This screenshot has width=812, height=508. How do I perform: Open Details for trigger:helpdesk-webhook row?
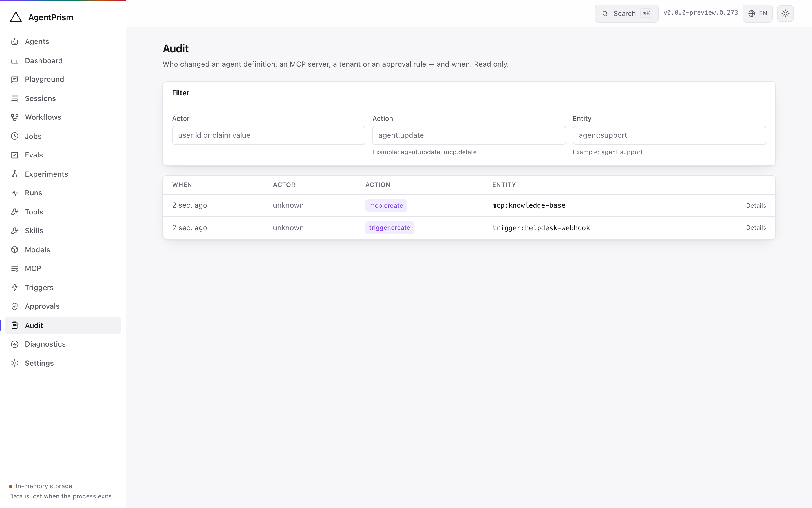756,228
